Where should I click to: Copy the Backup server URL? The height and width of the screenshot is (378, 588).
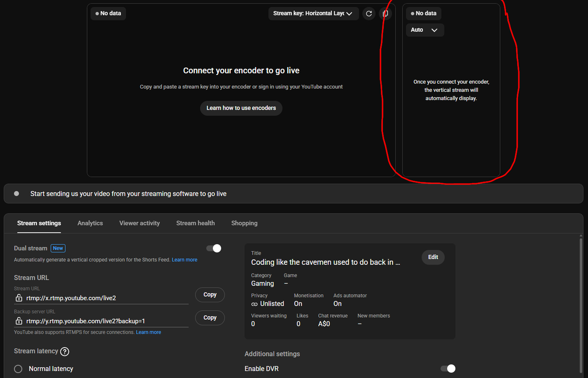point(210,318)
